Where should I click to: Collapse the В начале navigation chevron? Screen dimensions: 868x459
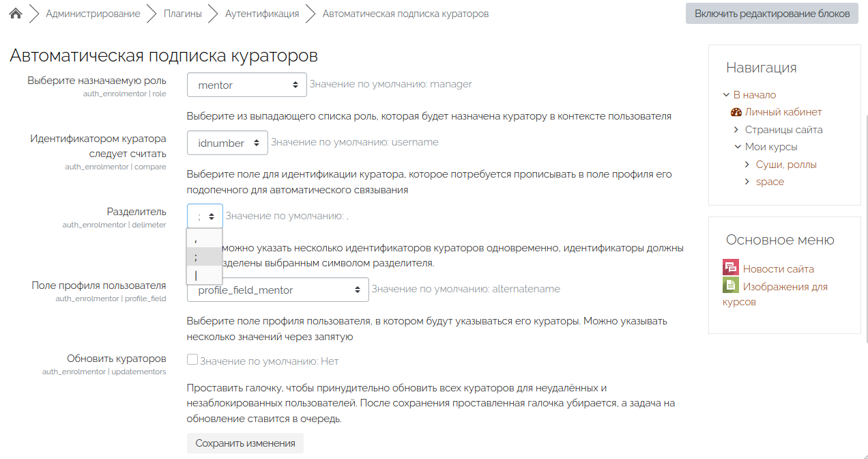tap(727, 95)
